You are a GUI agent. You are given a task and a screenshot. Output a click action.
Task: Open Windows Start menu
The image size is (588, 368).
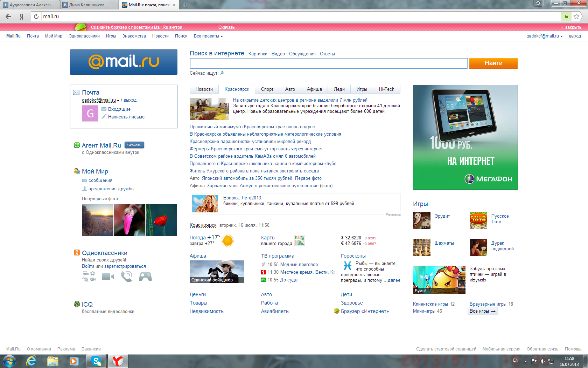[x=9, y=361]
